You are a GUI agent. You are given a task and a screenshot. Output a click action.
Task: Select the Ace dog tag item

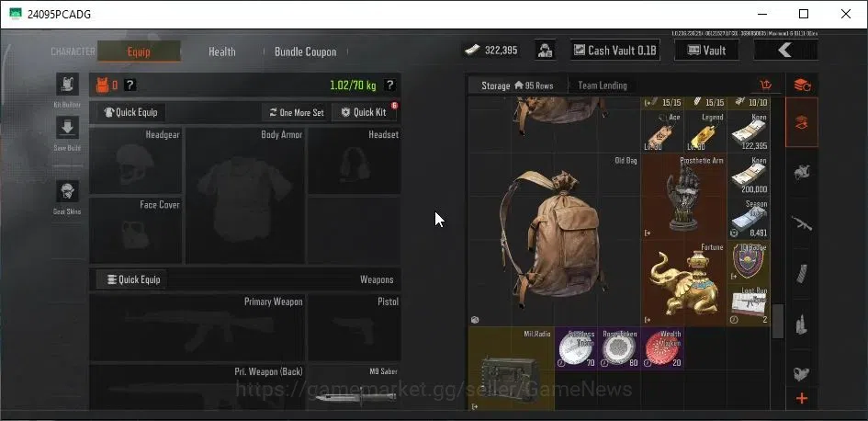coord(662,131)
